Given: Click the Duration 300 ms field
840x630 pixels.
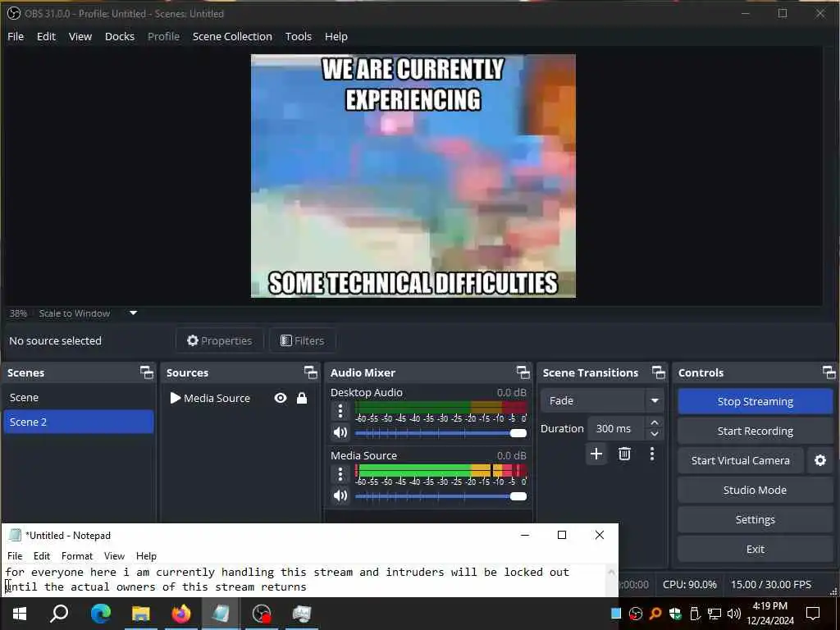Looking at the screenshot, I should click(x=617, y=428).
